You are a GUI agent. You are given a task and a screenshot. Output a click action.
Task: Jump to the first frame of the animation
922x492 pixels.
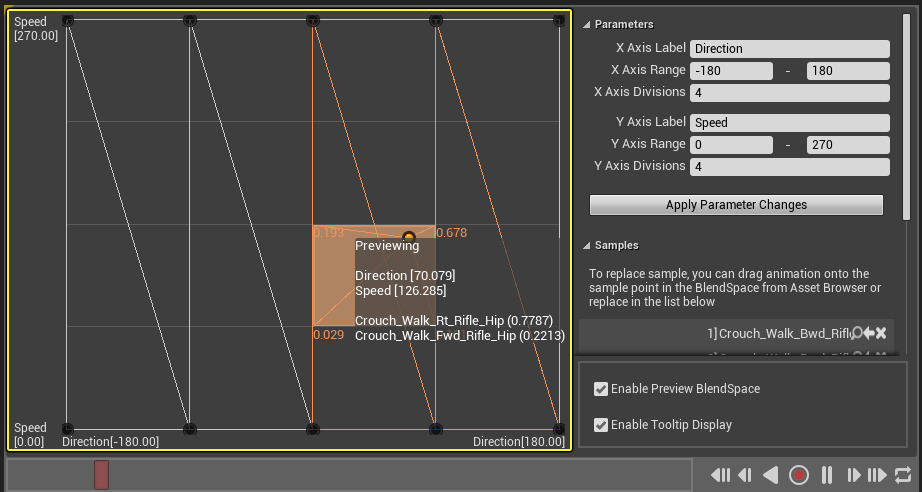click(x=720, y=475)
